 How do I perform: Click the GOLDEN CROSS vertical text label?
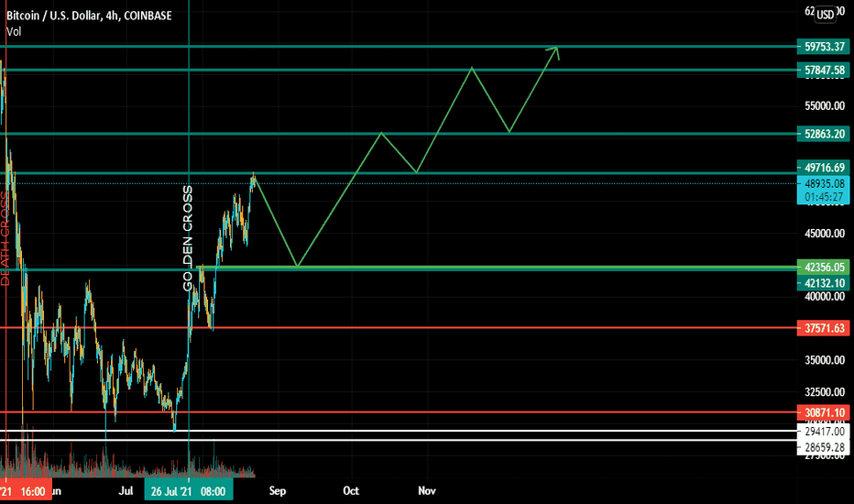coord(187,238)
